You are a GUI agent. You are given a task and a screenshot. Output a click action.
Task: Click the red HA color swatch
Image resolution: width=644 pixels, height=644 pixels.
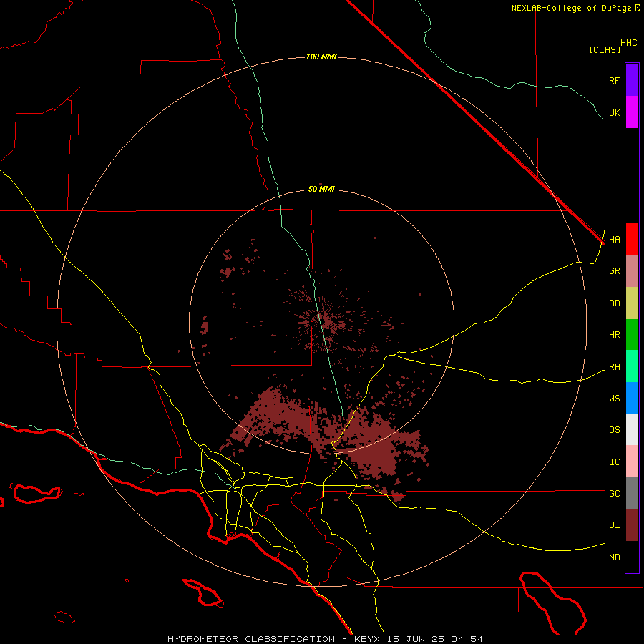point(632,239)
